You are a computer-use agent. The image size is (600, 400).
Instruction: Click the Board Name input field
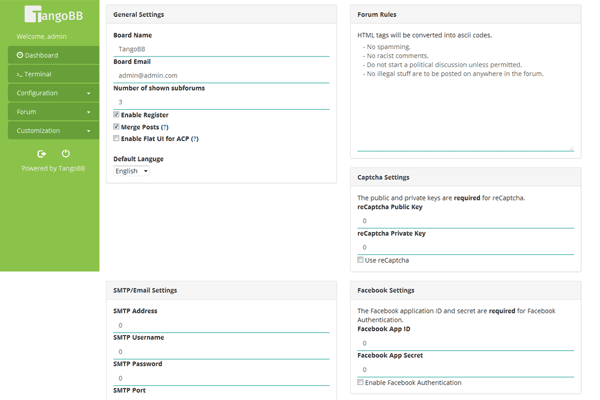[x=221, y=48]
